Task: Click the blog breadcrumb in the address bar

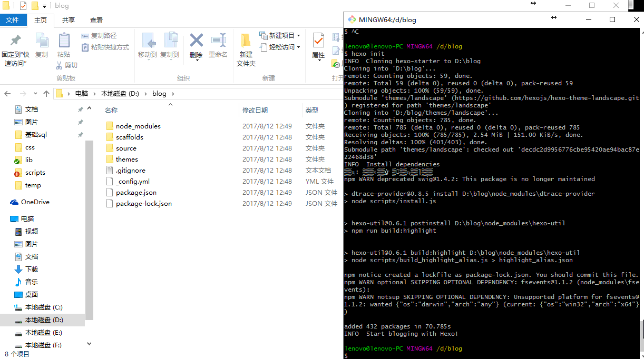Action: pyautogui.click(x=159, y=94)
